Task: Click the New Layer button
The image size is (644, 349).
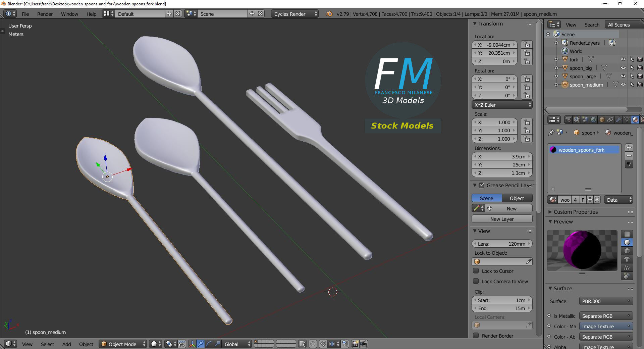Action: 502,219
